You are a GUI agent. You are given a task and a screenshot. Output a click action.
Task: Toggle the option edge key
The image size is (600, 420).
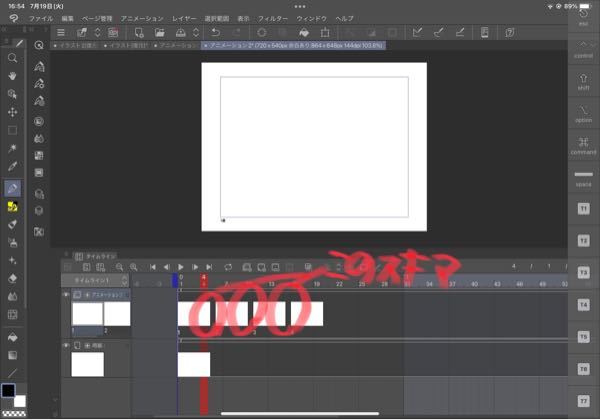click(x=583, y=114)
